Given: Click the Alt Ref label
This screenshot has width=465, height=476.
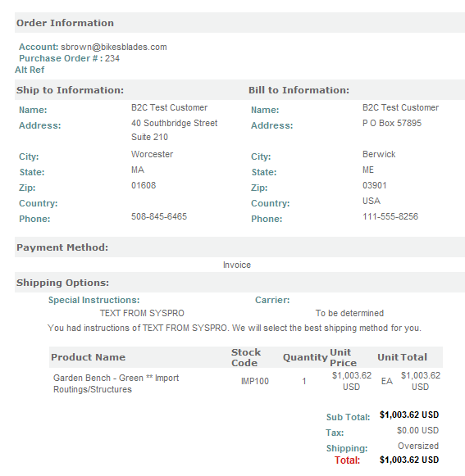Looking at the screenshot, I should pos(30,70).
